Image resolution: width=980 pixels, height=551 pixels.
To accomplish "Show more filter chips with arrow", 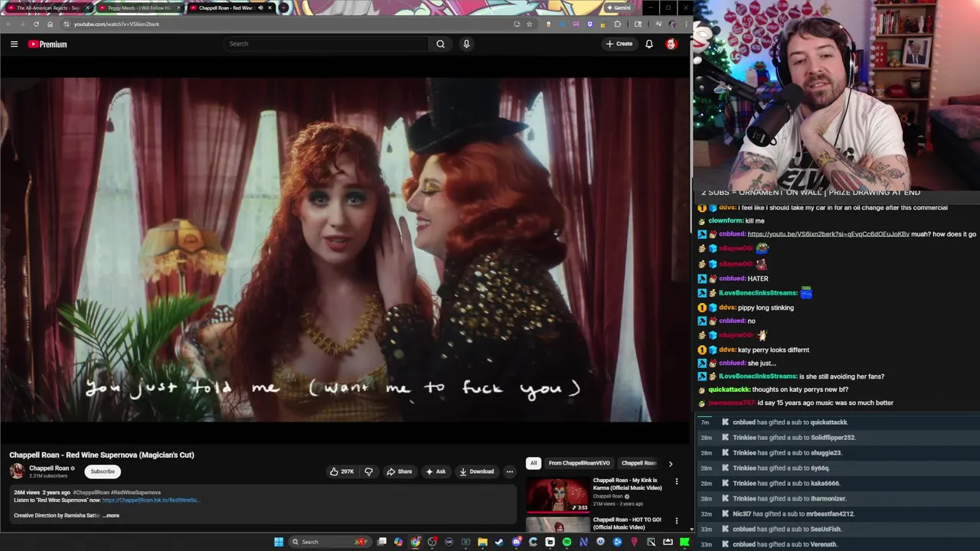I will click(671, 463).
